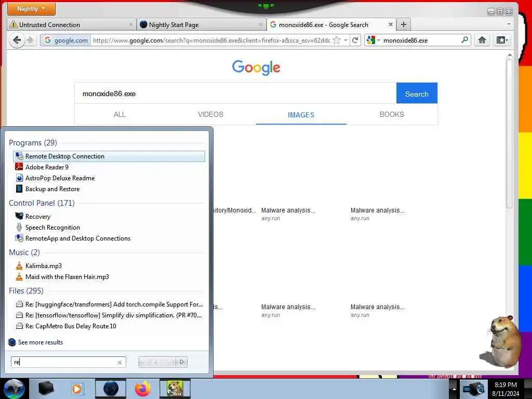Click See more results link
This screenshot has width=532, height=399.
pos(40,342)
